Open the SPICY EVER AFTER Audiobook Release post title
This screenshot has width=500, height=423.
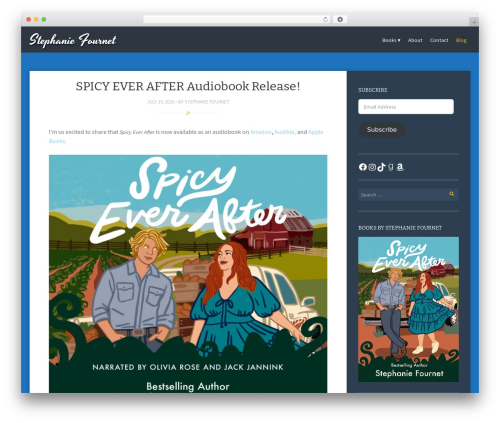[188, 86]
